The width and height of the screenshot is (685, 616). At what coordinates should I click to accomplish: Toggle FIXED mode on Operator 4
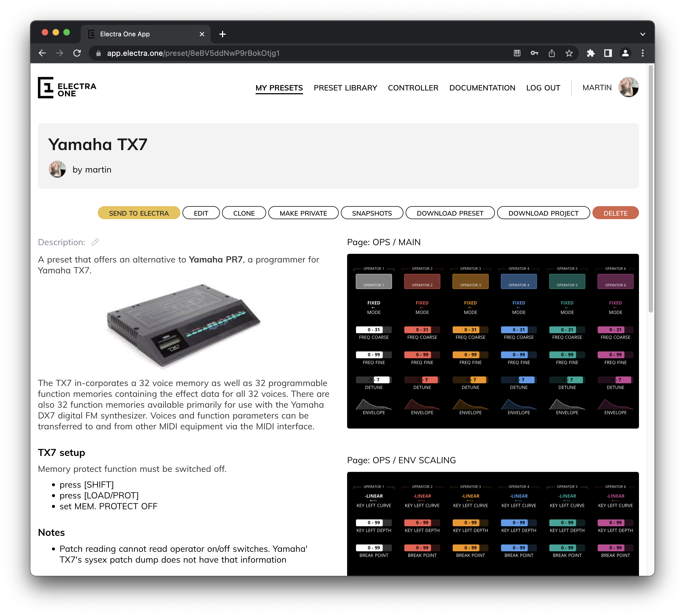[518, 303]
